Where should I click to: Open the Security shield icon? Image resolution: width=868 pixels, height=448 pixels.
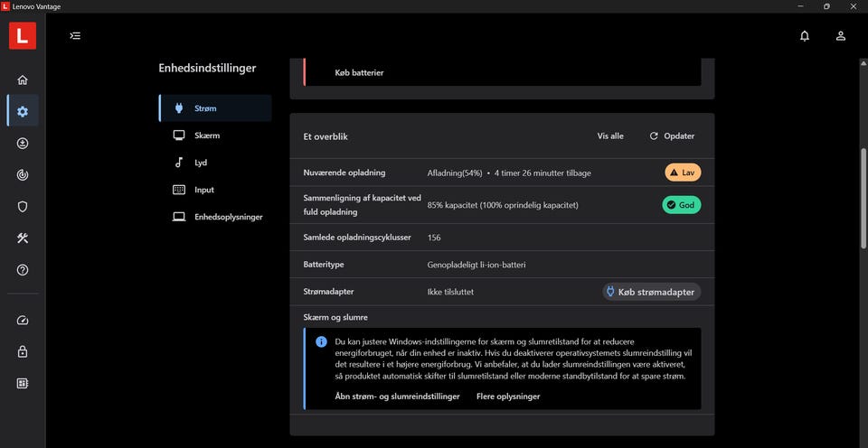coord(23,207)
